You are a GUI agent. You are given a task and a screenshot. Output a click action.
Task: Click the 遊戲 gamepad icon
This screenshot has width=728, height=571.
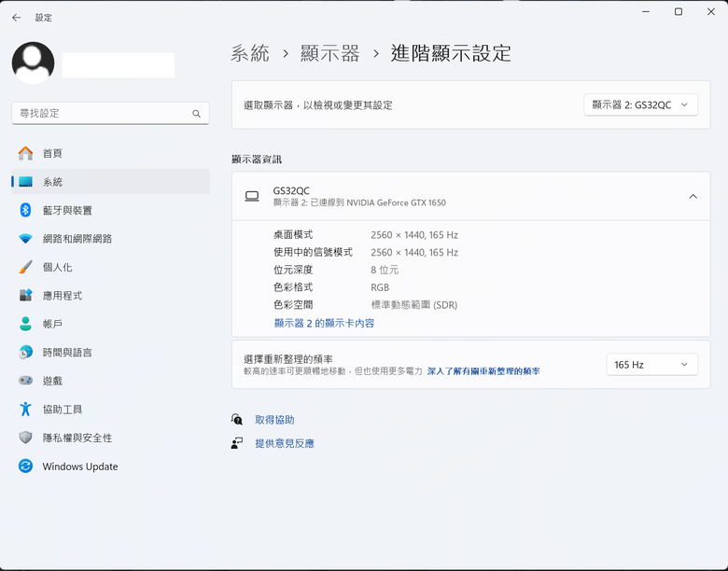coord(25,381)
